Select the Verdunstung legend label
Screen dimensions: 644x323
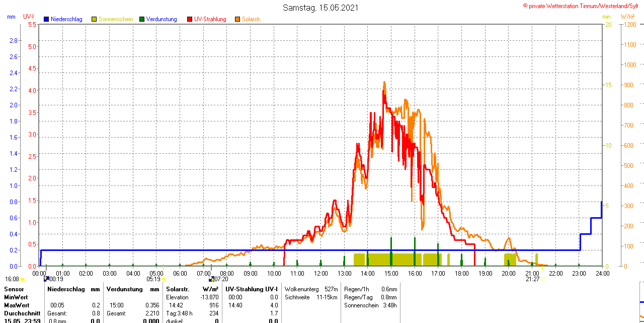[162, 19]
